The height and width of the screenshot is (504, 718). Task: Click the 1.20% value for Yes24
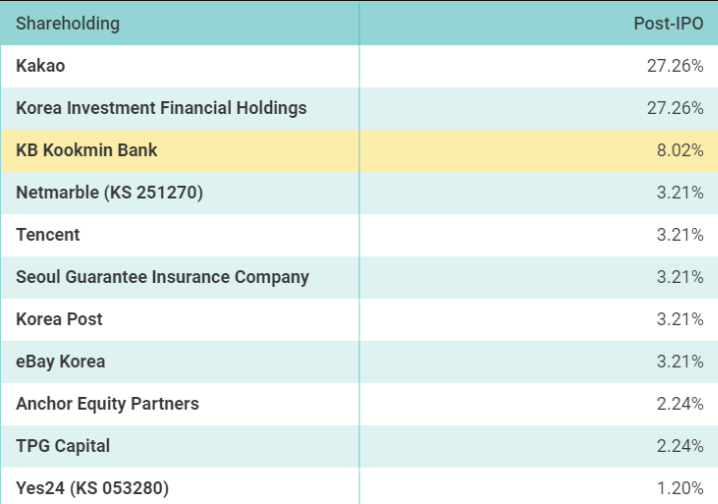coord(680,488)
